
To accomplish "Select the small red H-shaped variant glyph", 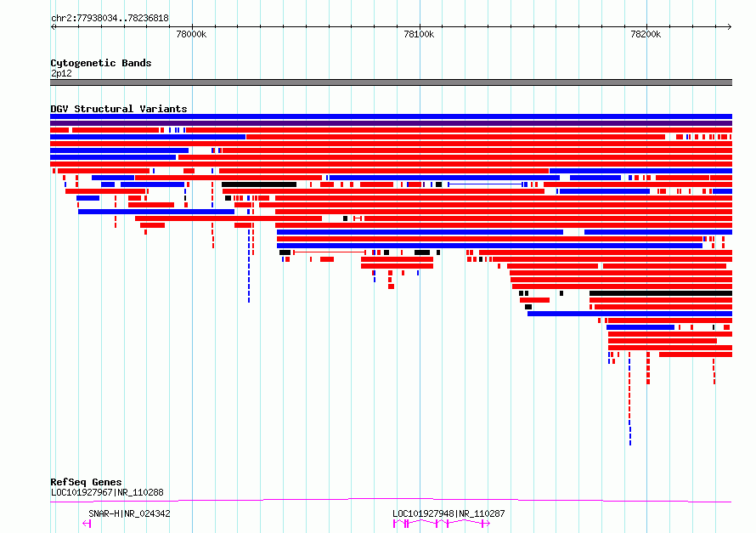I will 358,218.
